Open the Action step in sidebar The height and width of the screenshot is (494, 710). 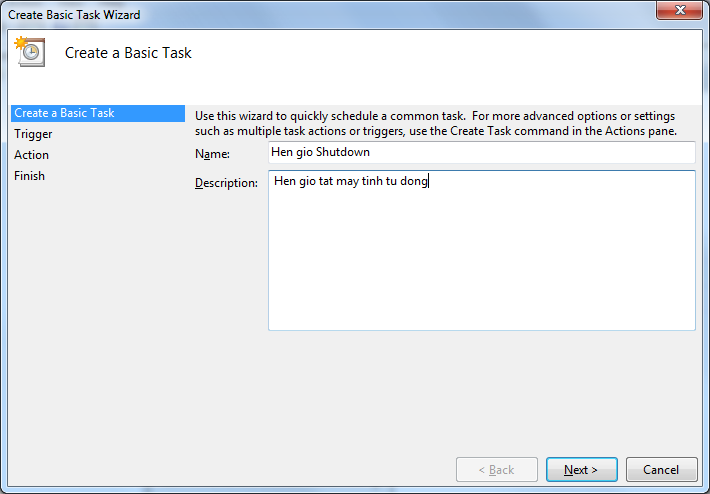point(31,155)
